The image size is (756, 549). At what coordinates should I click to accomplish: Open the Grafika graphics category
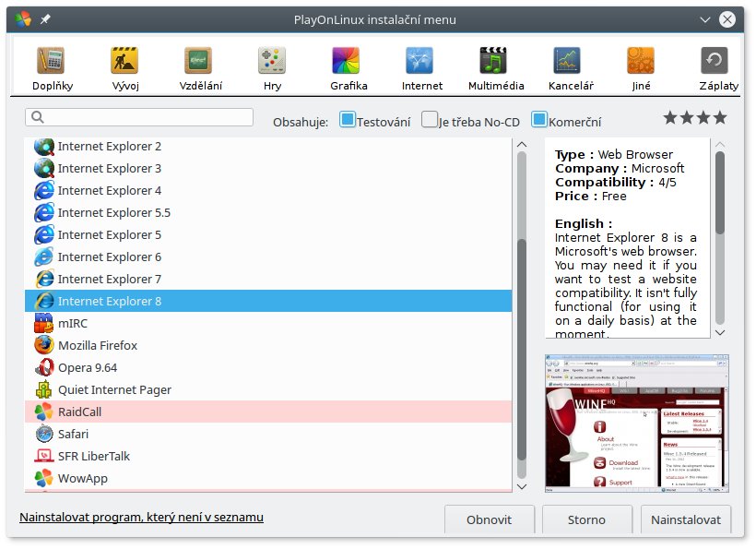(348, 69)
